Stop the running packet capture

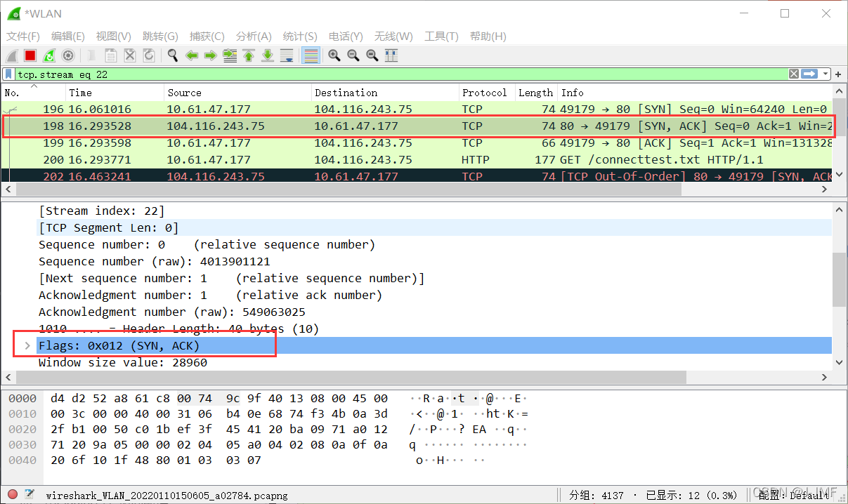pyautogui.click(x=30, y=55)
